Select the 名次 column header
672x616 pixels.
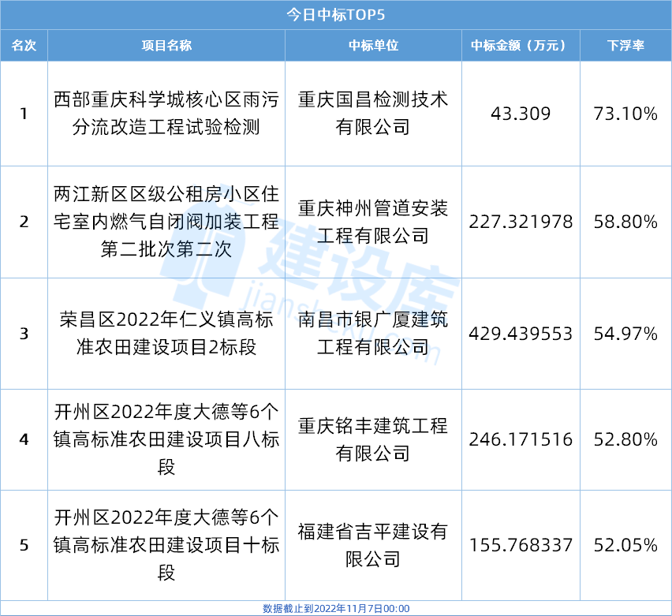(x=24, y=45)
